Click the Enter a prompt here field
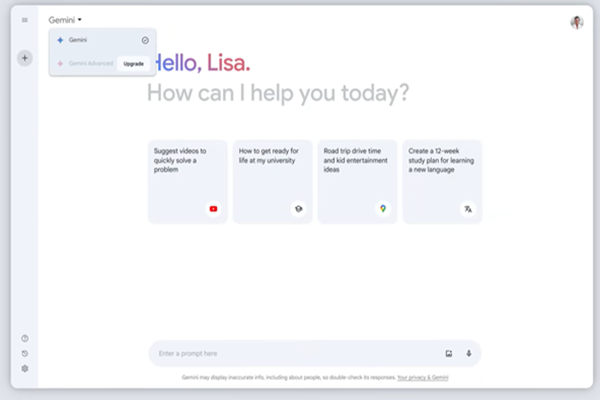This screenshot has height=400, width=600. (290, 353)
